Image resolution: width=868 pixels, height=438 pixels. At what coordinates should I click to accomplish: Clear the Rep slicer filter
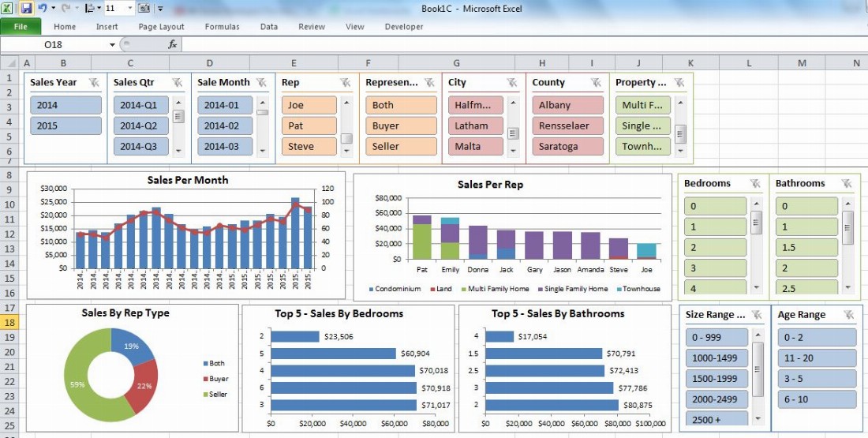(x=346, y=83)
